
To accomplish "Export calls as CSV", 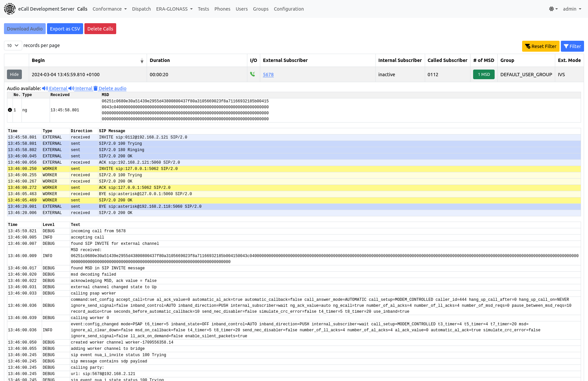I will [65, 28].
